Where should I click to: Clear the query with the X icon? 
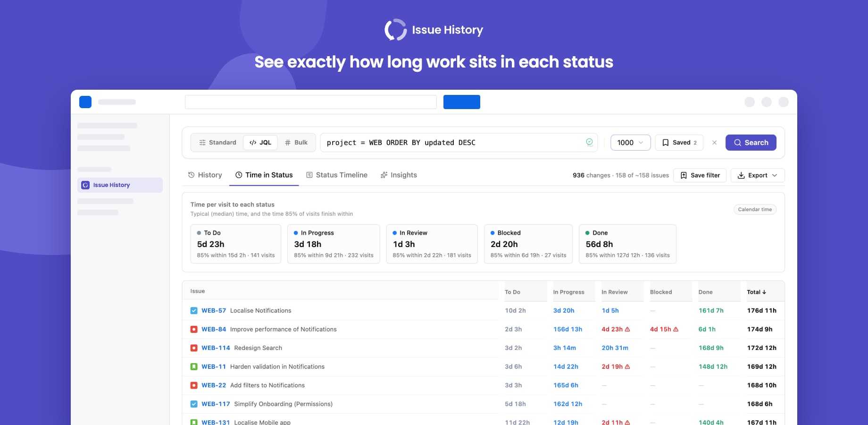click(x=714, y=143)
